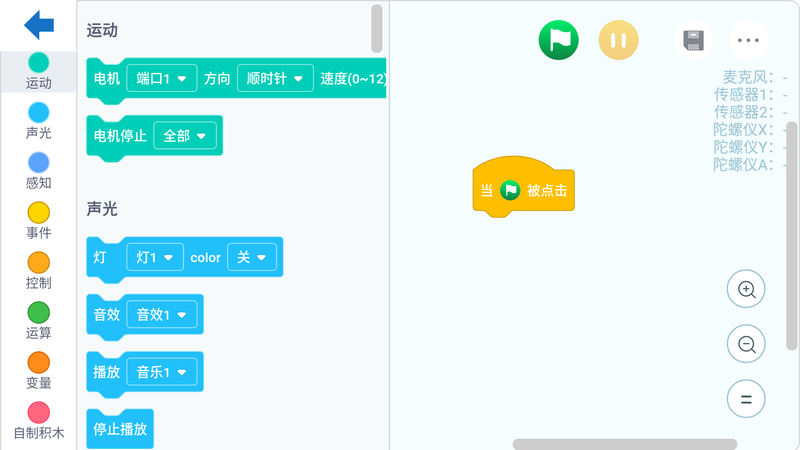Click the blue back arrow
The width and height of the screenshot is (800, 450).
[39, 24]
